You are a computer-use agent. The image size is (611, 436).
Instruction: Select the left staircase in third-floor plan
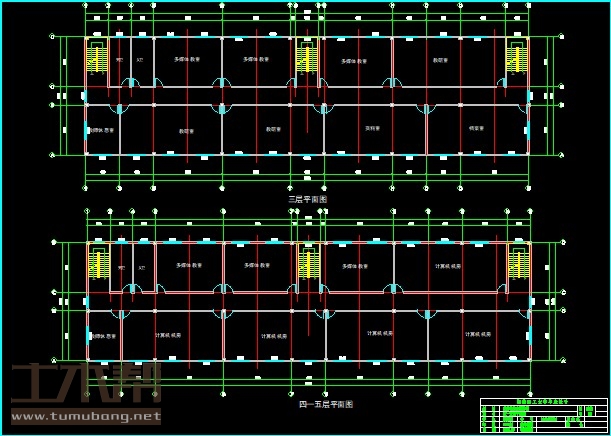click(x=98, y=61)
